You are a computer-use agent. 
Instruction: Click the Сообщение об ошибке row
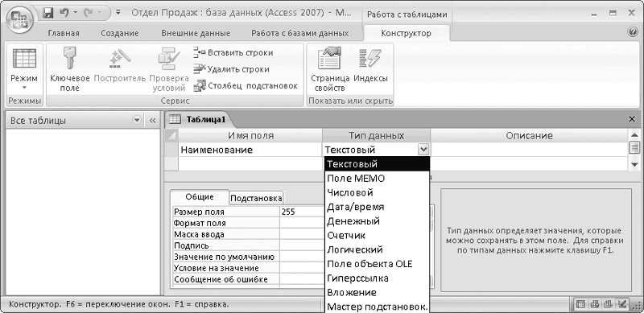click(x=249, y=279)
